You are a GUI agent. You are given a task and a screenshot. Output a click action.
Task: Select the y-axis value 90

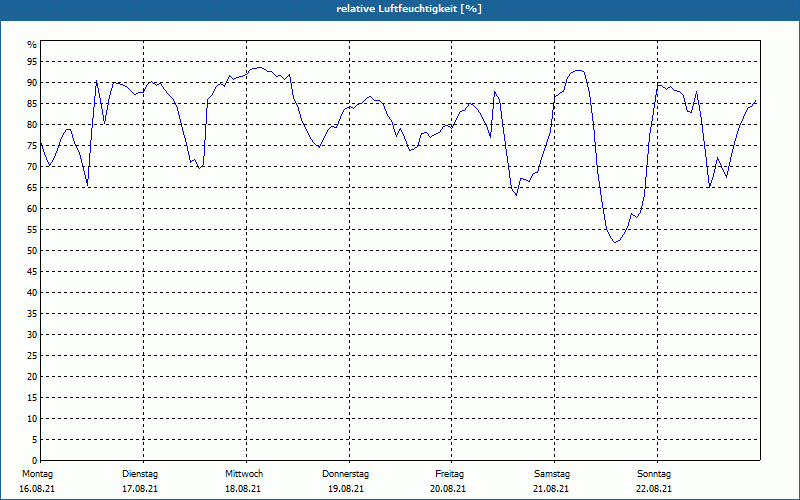click(x=32, y=83)
